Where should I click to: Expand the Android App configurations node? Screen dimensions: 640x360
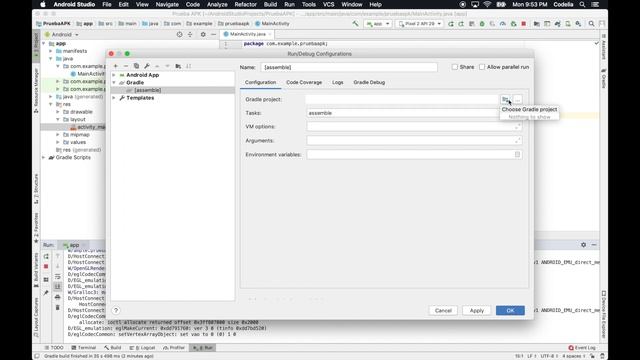114,75
